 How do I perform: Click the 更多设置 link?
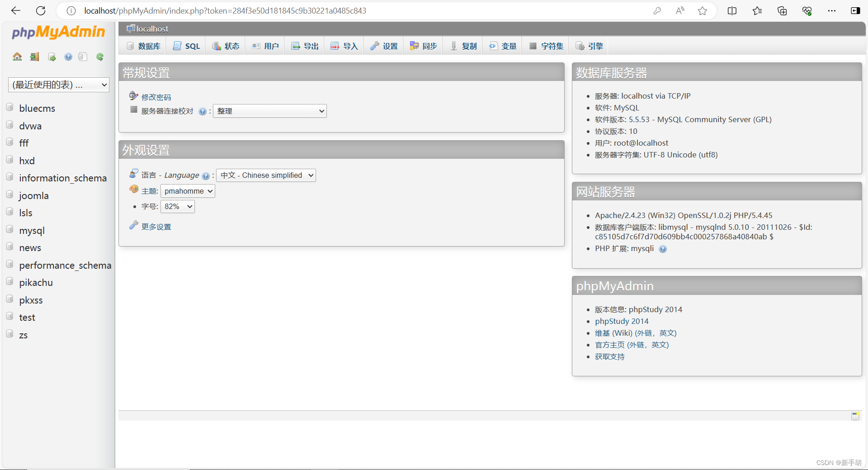156,227
